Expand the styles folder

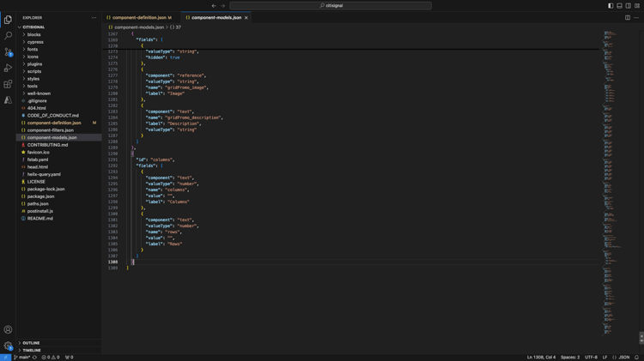pos(33,79)
